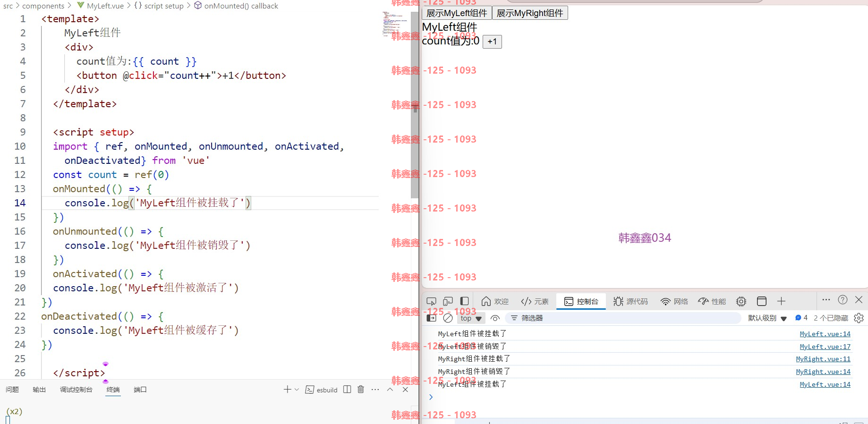Click the editor vertical scrollbar thumb
This screenshot has width=868, height=424.
[415, 105]
